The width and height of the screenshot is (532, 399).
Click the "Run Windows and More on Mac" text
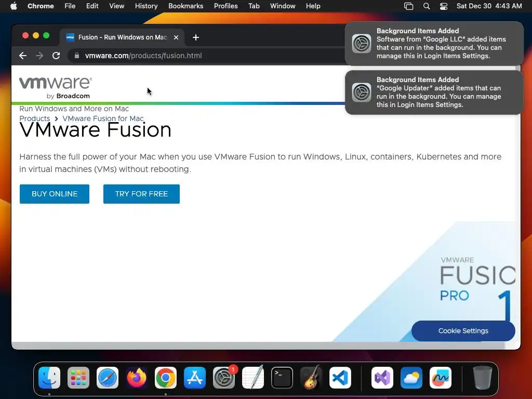[74, 109]
